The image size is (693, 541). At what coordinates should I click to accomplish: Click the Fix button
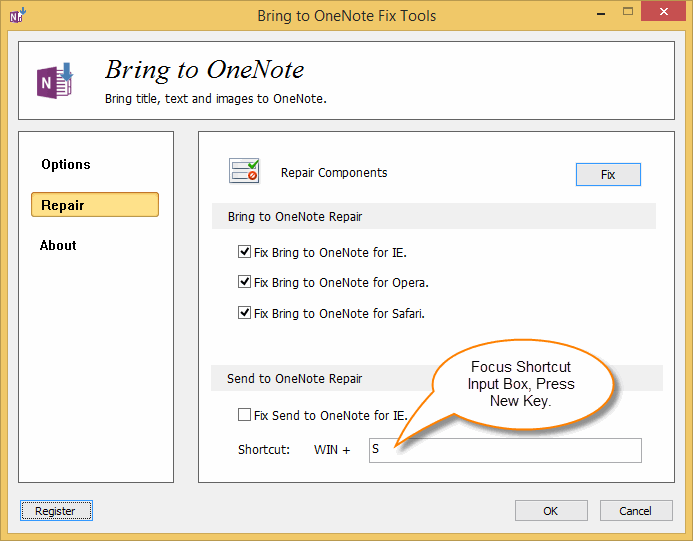point(608,175)
